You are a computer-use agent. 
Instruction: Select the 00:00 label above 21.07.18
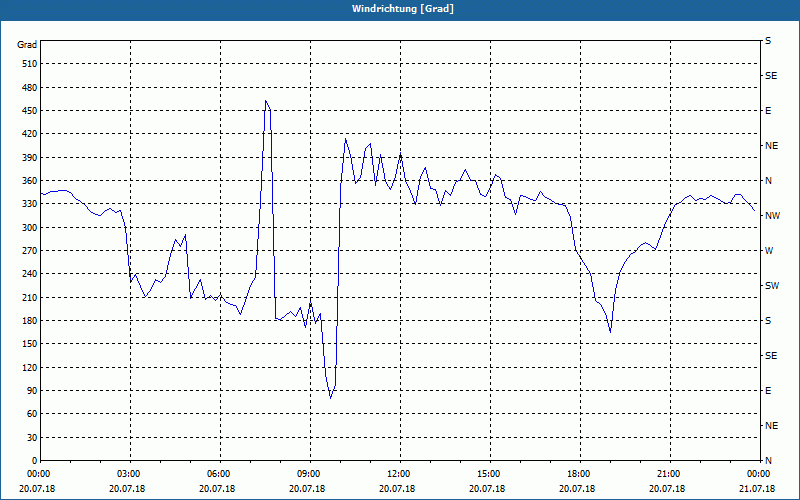758,474
